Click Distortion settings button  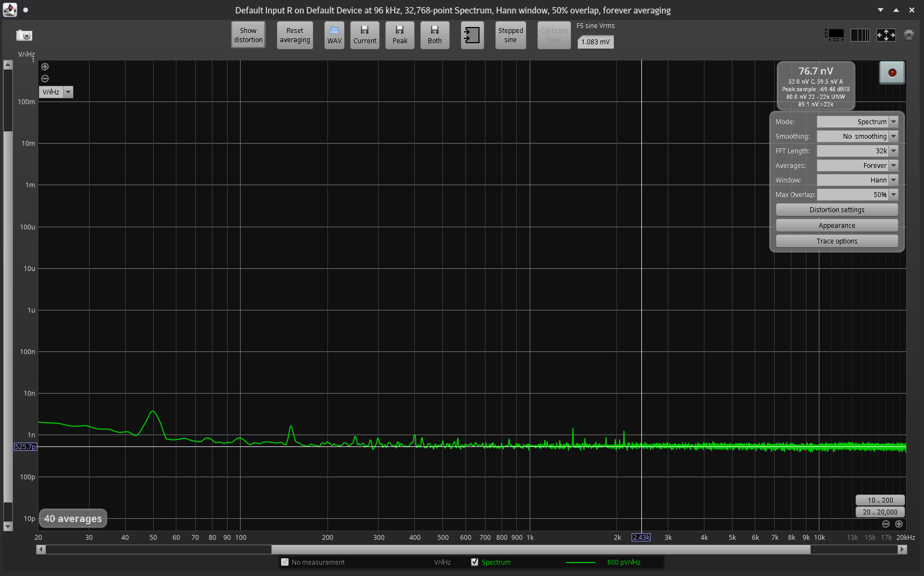click(837, 210)
